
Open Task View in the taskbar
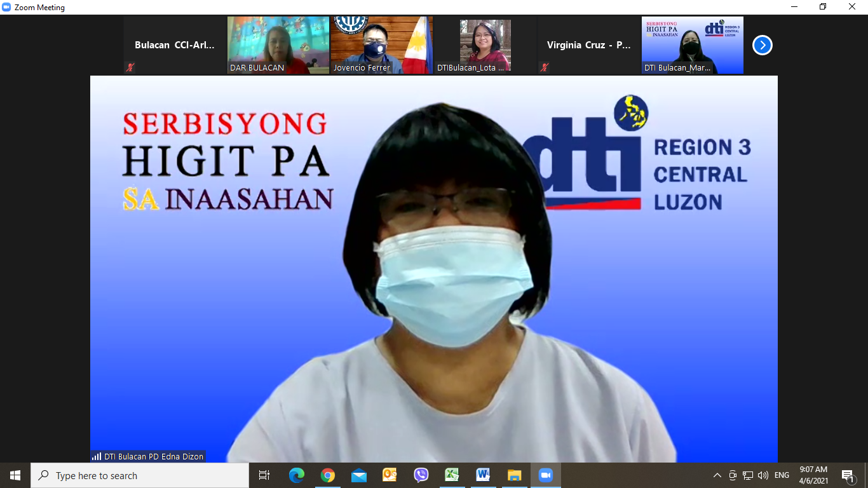coord(264,475)
